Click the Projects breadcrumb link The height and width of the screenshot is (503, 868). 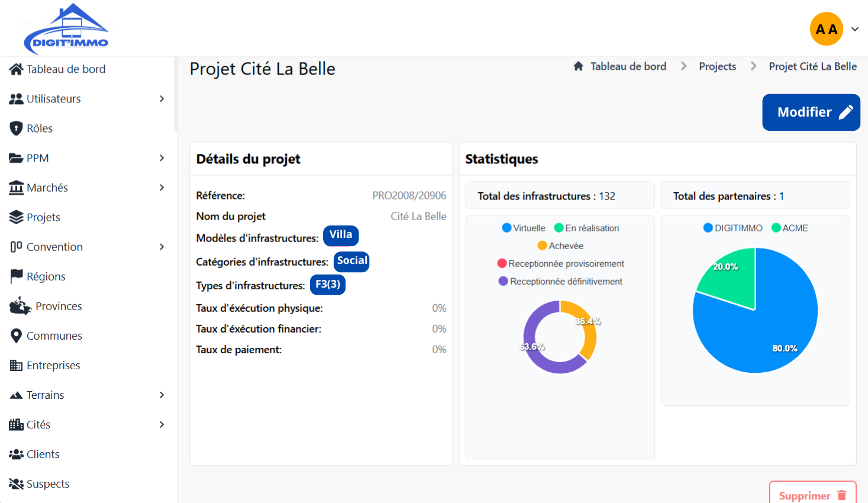717,66
